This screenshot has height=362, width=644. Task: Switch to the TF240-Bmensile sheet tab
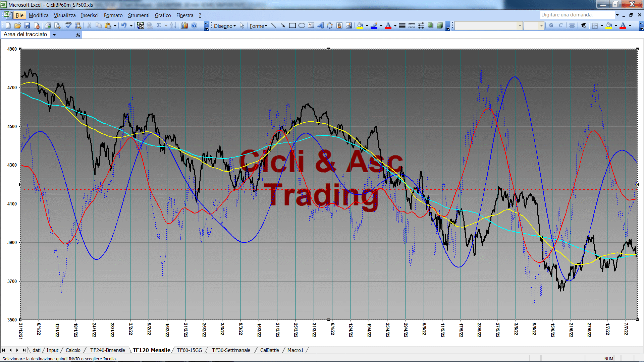107,350
